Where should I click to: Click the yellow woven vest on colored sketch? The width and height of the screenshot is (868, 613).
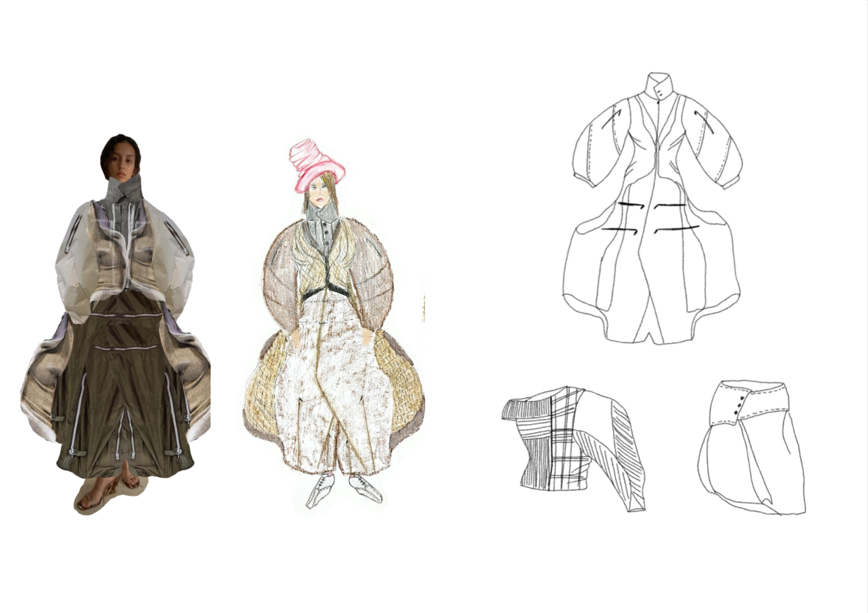click(328, 263)
